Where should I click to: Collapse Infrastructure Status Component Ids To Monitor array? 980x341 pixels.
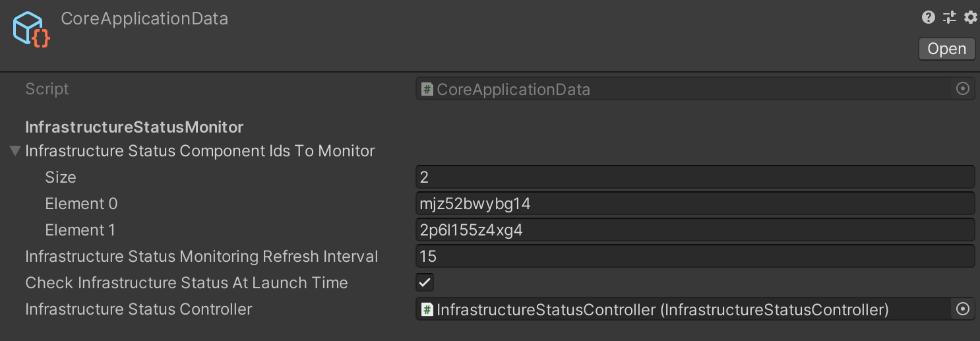[x=15, y=151]
